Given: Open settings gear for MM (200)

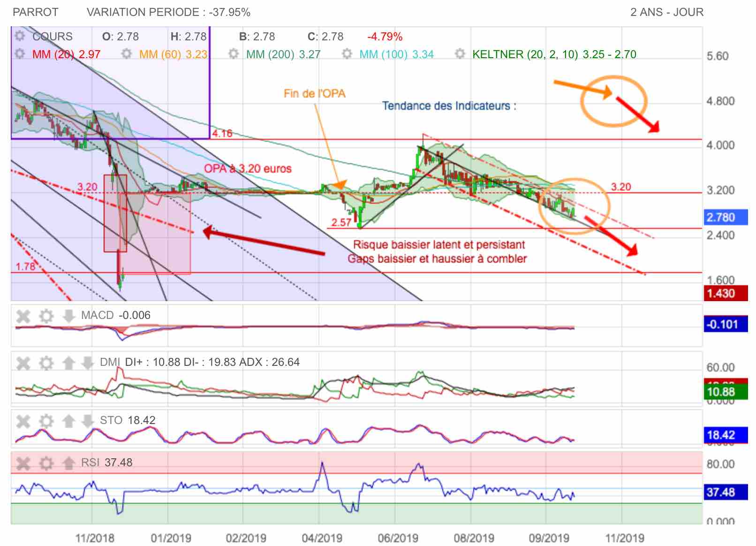Looking at the screenshot, I should (x=234, y=54).
